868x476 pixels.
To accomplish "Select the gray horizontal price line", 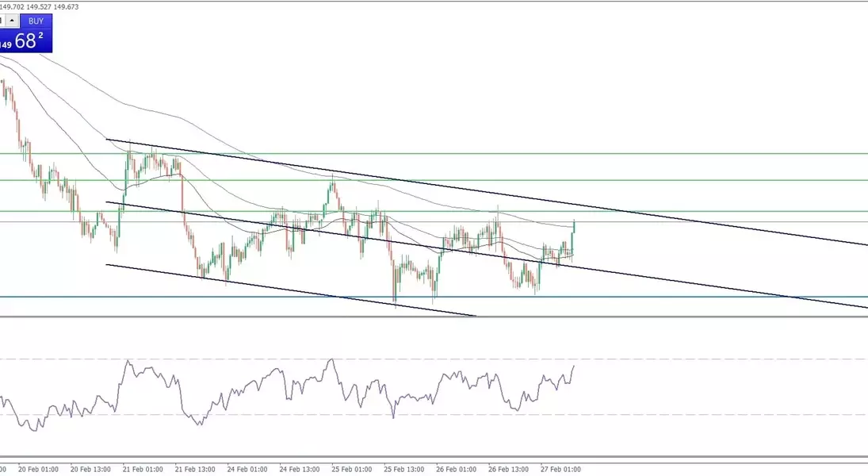I will [x=713, y=222].
